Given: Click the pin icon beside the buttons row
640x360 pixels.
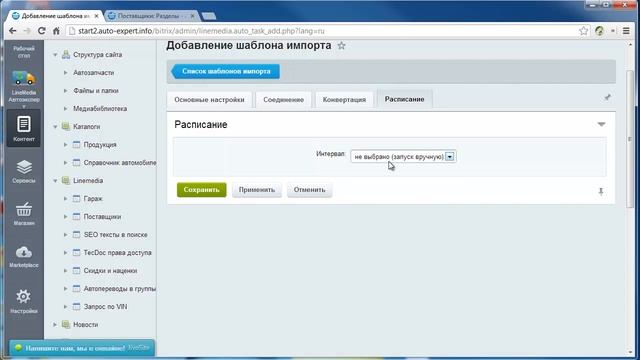Looking at the screenshot, I should (601, 191).
